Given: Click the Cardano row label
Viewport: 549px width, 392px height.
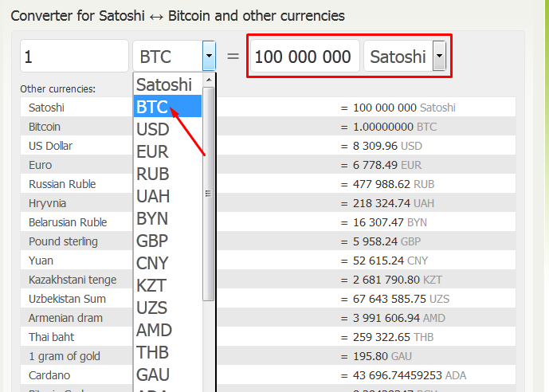Looking at the screenshot, I should tap(49, 375).
